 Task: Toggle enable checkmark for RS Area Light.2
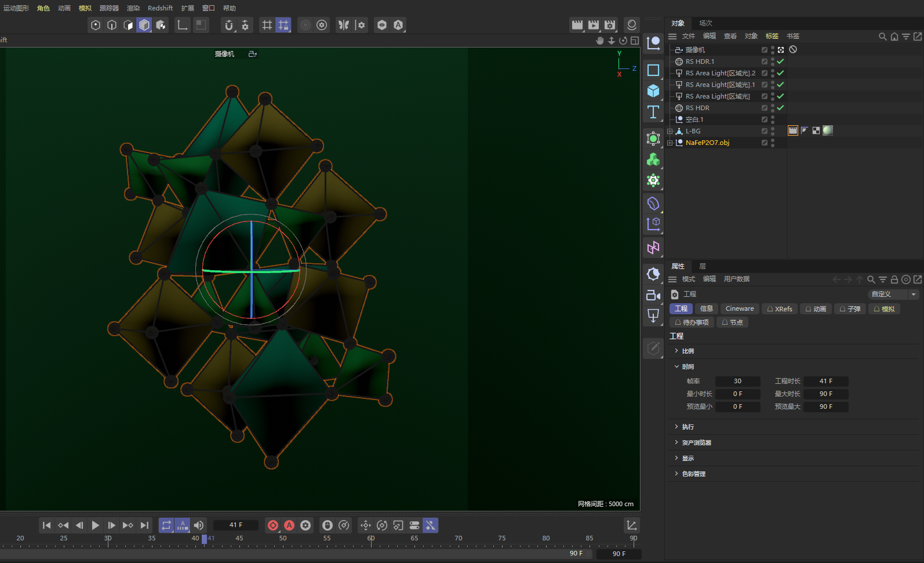click(780, 73)
